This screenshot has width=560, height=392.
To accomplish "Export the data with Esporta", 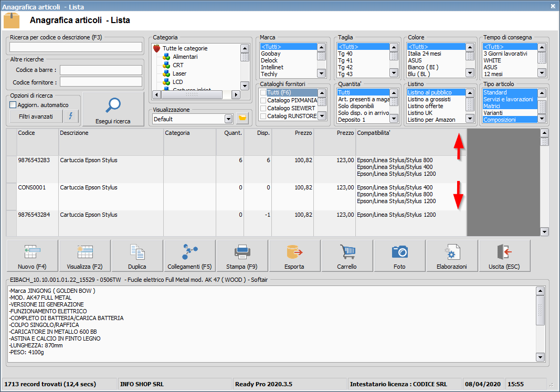I will tap(294, 256).
